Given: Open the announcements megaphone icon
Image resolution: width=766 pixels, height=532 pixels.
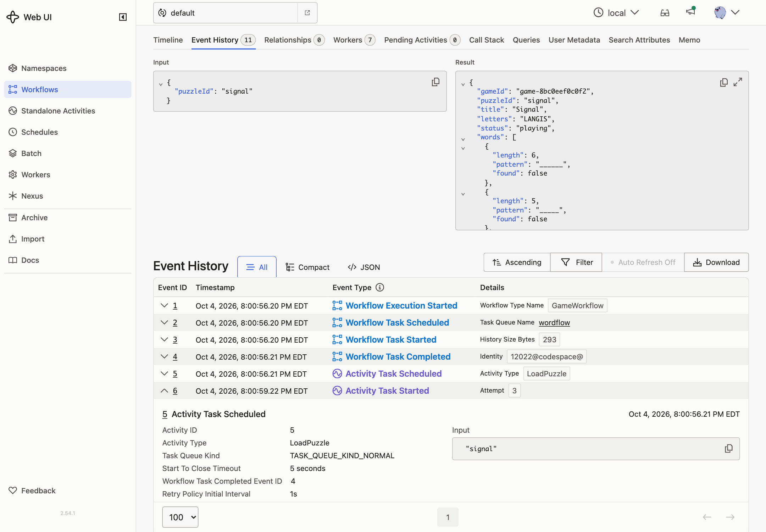Looking at the screenshot, I should [x=690, y=12].
